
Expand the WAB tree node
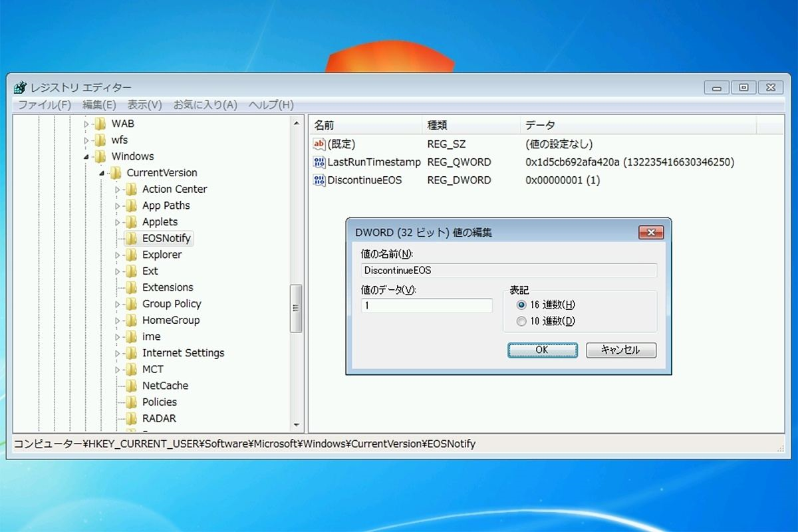[x=86, y=124]
